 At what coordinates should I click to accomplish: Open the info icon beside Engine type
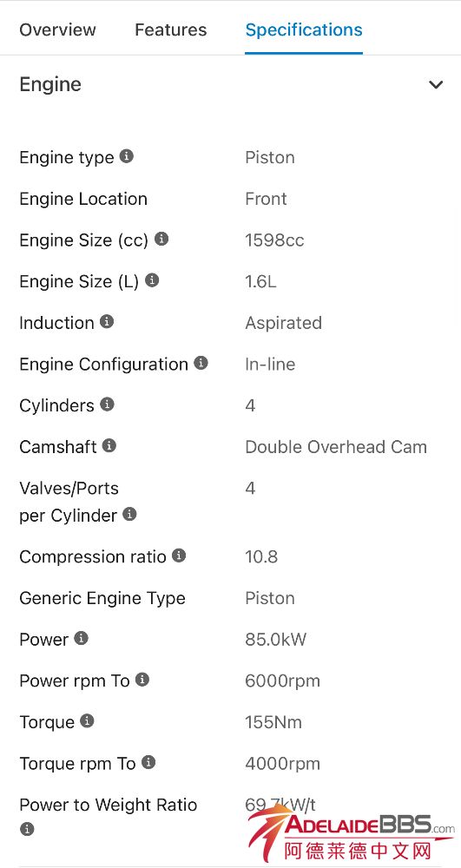(x=127, y=156)
